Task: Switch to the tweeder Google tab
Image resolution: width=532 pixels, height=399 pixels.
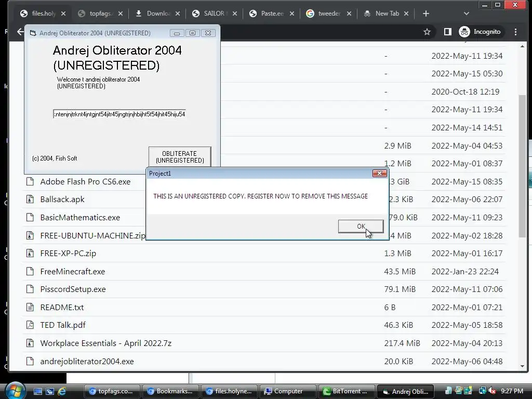Action: [x=329, y=14]
